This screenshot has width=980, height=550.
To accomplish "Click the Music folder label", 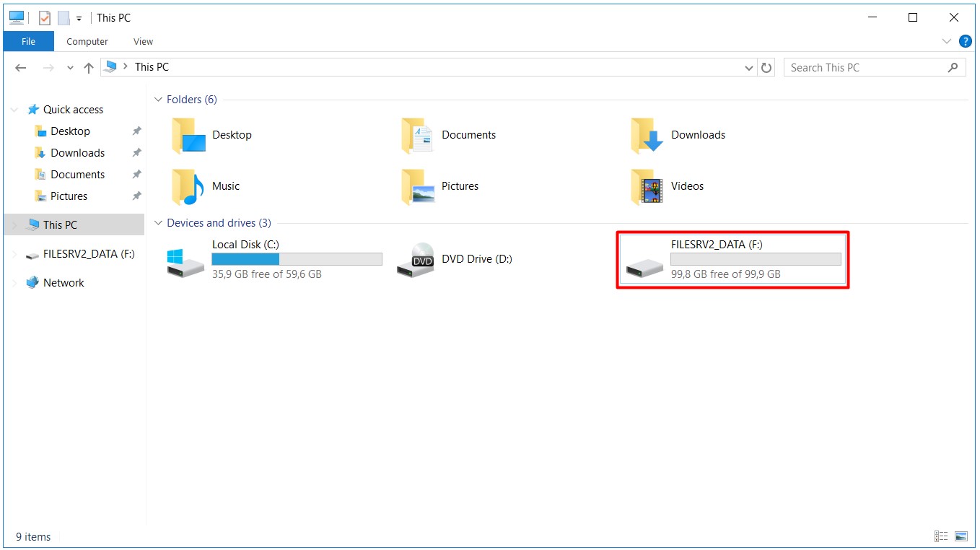I will 226,186.
